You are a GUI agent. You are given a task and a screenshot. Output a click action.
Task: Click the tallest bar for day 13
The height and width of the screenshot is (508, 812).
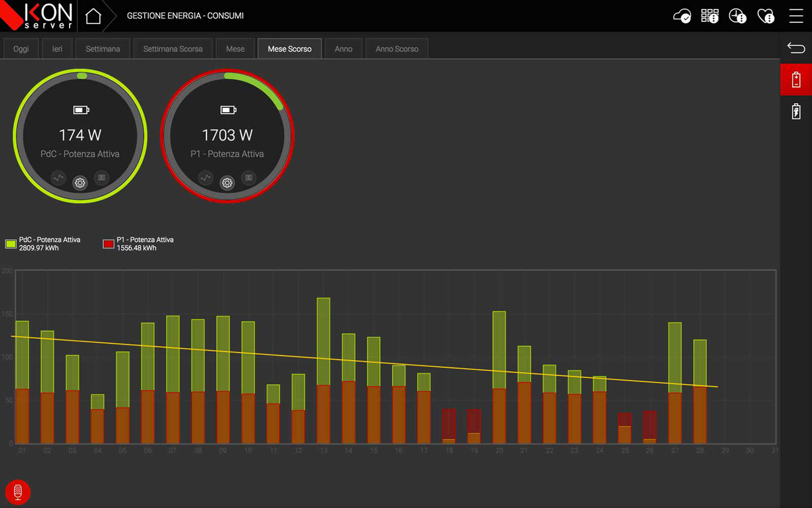pyautogui.click(x=323, y=341)
